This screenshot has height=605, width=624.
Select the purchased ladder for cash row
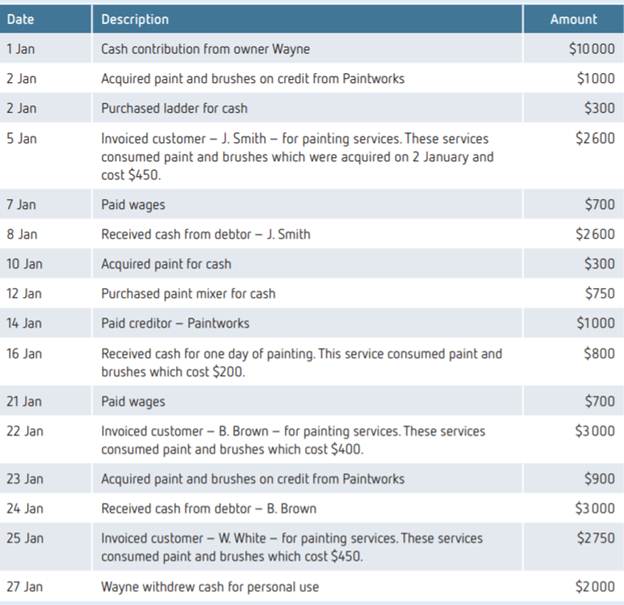pos(174,108)
